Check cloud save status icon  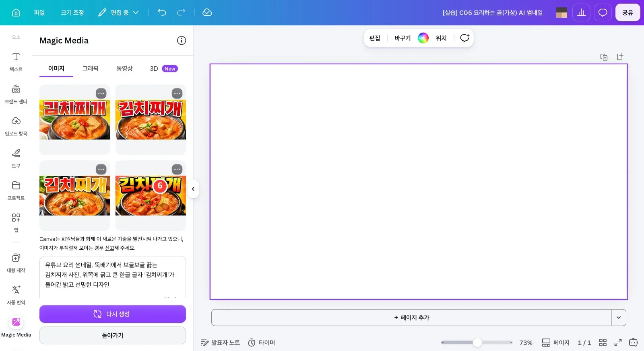[207, 12]
